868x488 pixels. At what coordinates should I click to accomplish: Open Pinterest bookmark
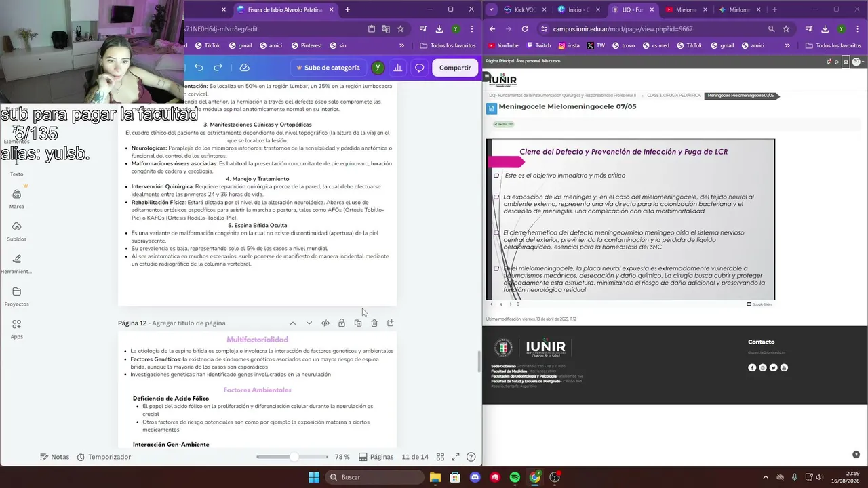click(x=307, y=45)
